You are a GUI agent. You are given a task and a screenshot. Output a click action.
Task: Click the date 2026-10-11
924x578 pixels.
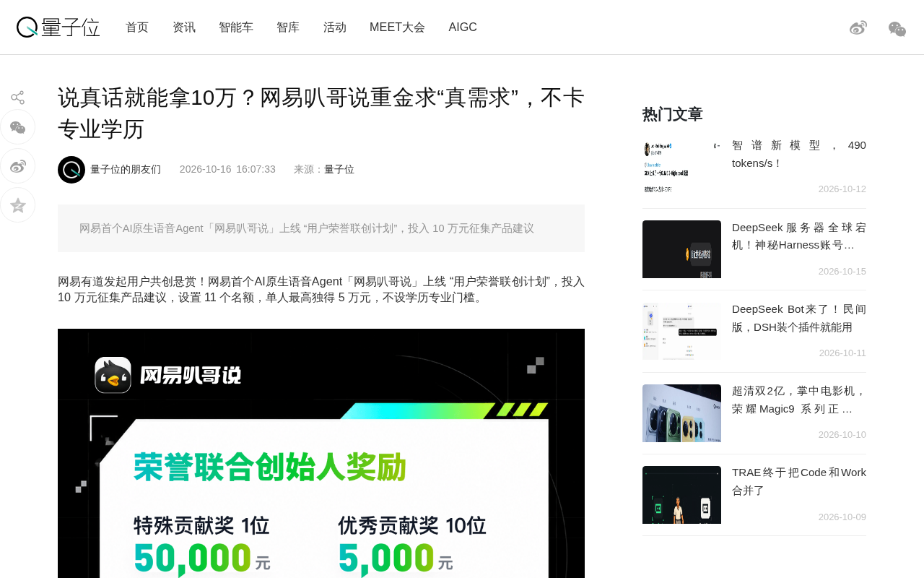842,353
